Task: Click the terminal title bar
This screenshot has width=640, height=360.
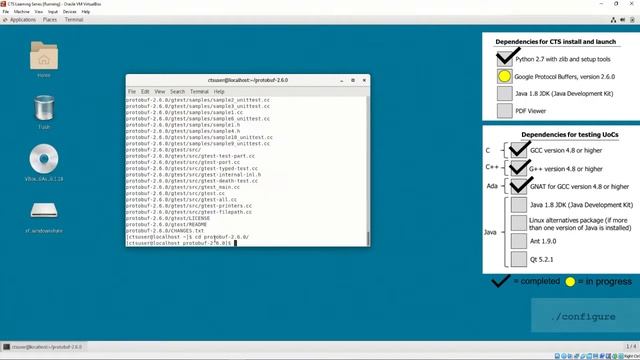Action: pyautogui.click(x=248, y=80)
